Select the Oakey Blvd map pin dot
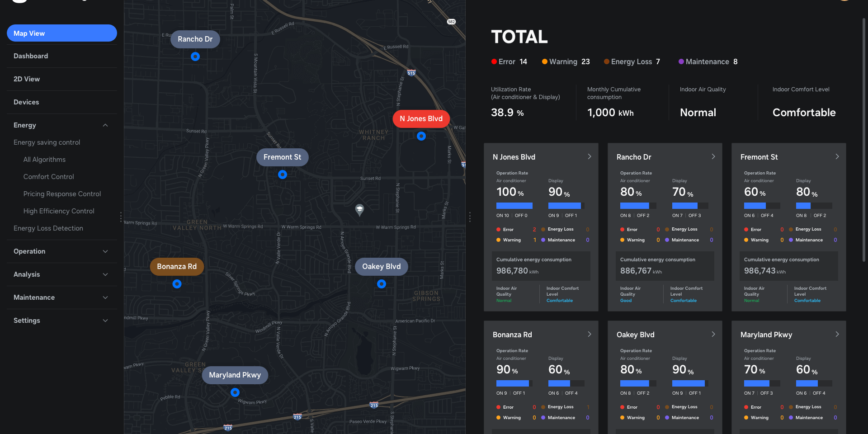Screen dimensions: 868x434 point(382,284)
